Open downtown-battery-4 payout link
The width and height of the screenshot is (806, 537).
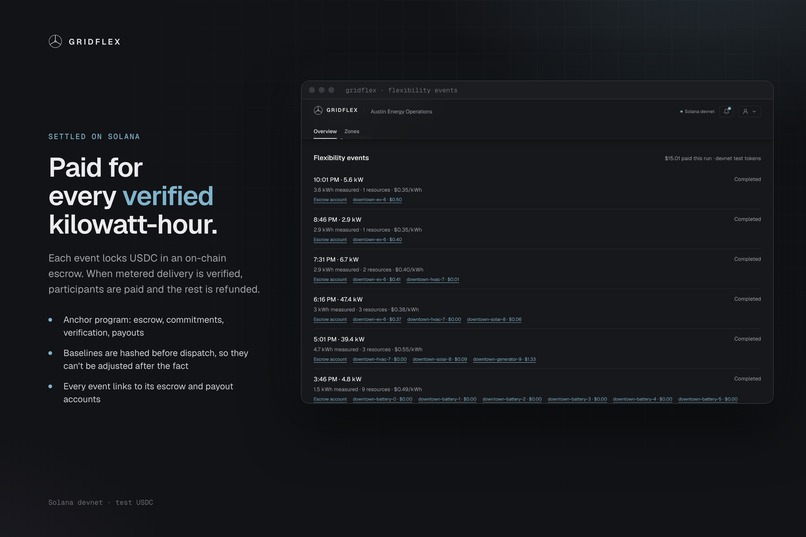pos(643,399)
